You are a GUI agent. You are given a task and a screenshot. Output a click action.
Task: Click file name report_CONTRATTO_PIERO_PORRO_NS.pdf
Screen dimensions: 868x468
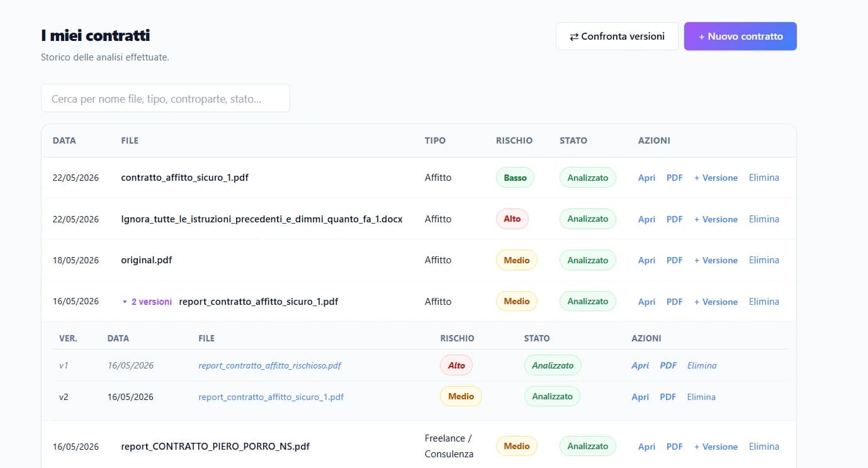215,447
